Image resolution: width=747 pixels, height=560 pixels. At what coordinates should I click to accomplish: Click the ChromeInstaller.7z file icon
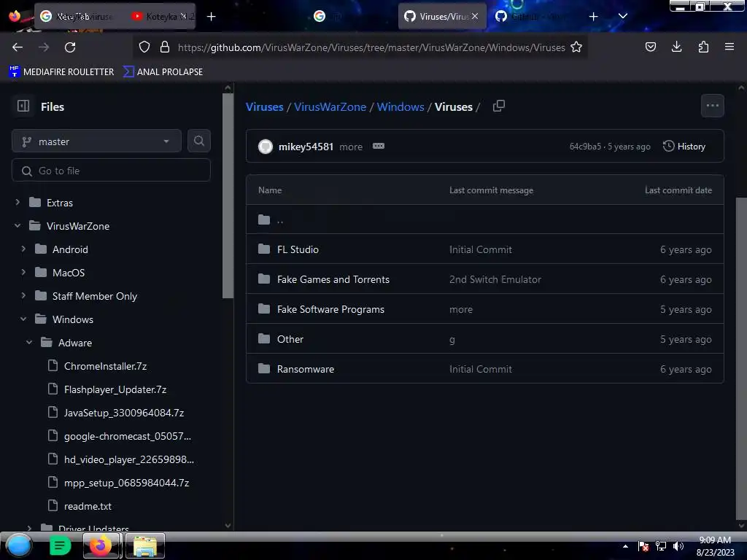[53, 366]
